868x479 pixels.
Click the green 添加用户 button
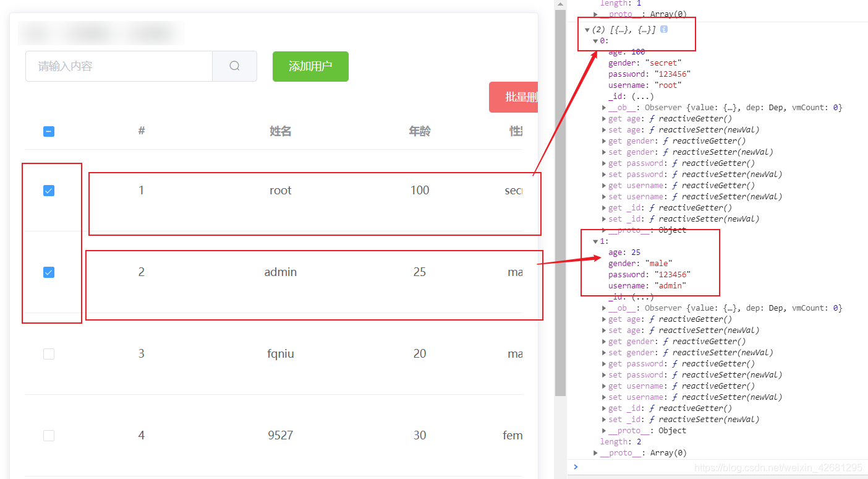coord(310,66)
